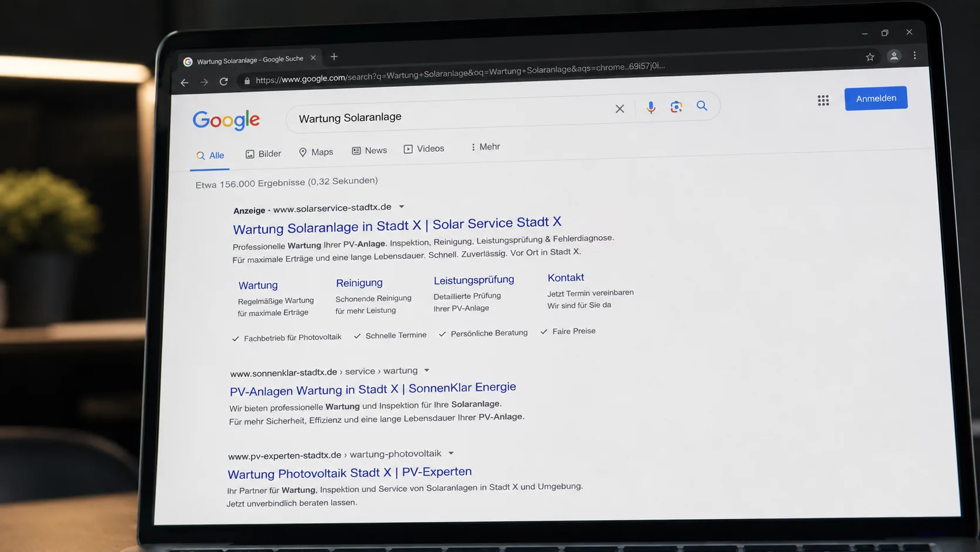Expand the arrow beside sonnenklar-stadtx.de result URL
This screenshot has height=552, width=980.
pyautogui.click(x=427, y=370)
